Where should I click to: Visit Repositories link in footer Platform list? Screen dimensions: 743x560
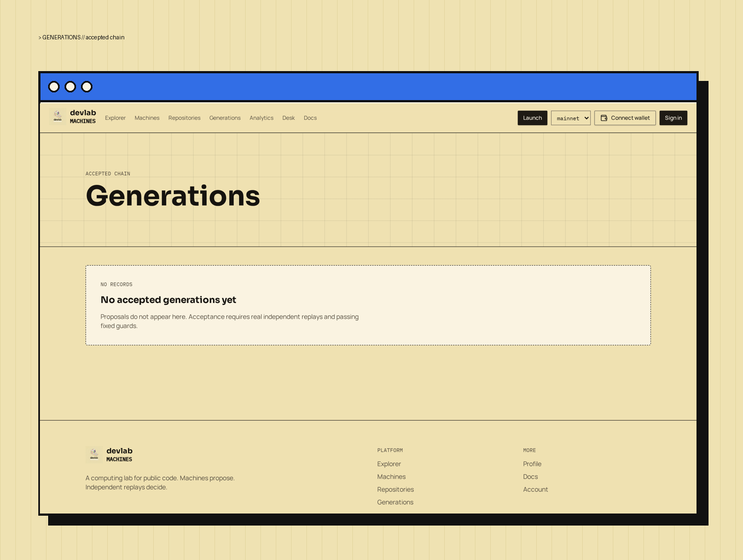coord(396,489)
